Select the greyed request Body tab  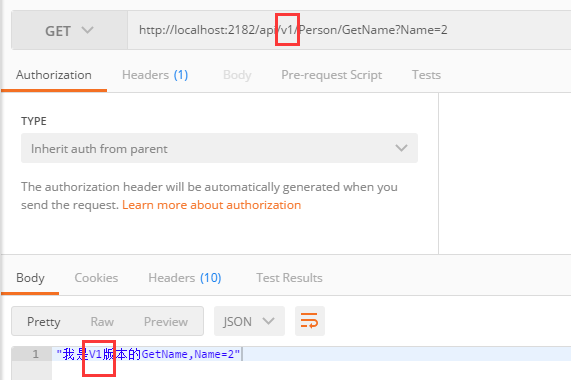pos(237,75)
